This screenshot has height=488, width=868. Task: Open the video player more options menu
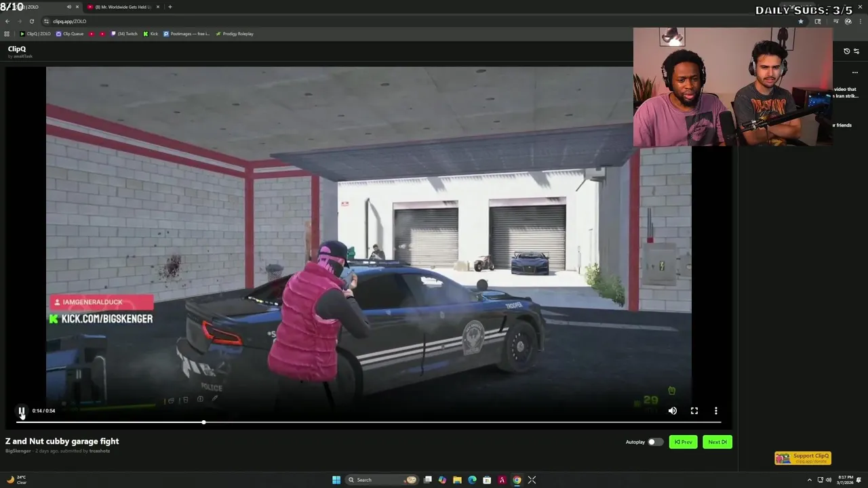(x=716, y=411)
